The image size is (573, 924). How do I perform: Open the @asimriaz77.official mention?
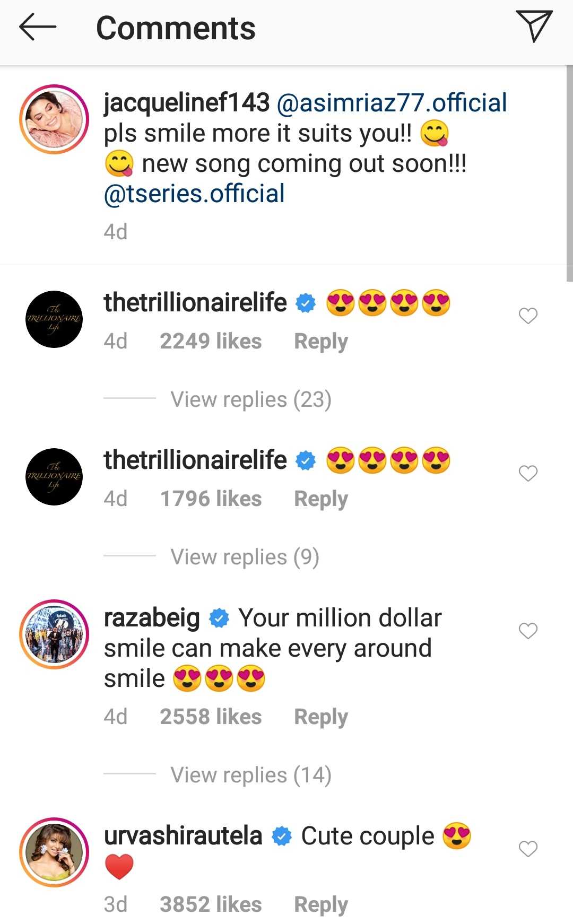coord(392,103)
